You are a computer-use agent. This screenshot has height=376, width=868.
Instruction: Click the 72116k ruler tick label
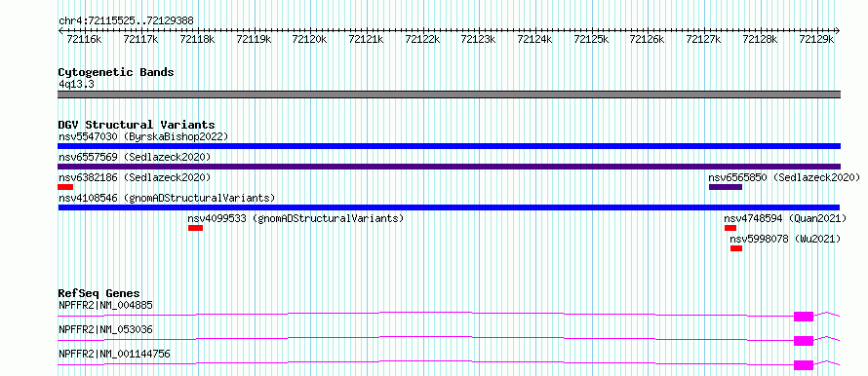[84, 39]
